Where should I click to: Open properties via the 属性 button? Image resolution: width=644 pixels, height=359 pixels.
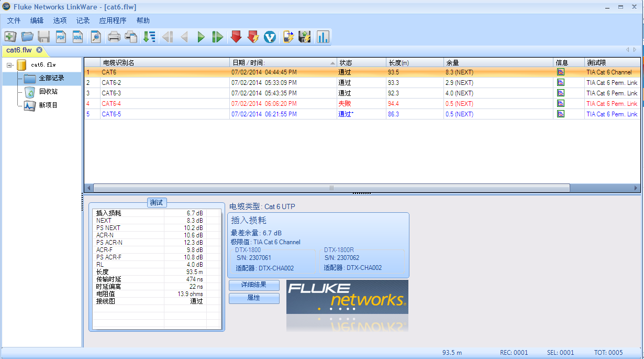point(254,298)
